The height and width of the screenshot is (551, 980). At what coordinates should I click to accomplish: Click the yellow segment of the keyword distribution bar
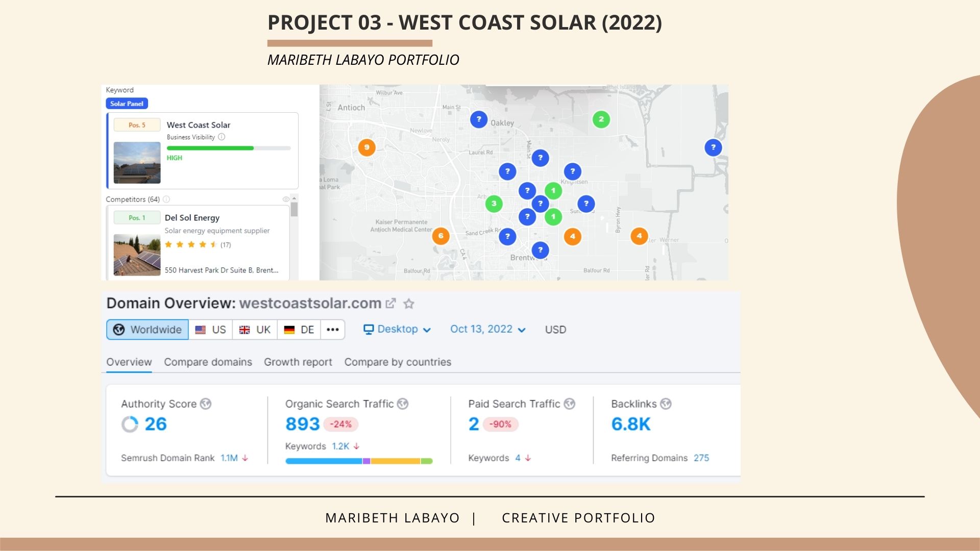(396, 461)
